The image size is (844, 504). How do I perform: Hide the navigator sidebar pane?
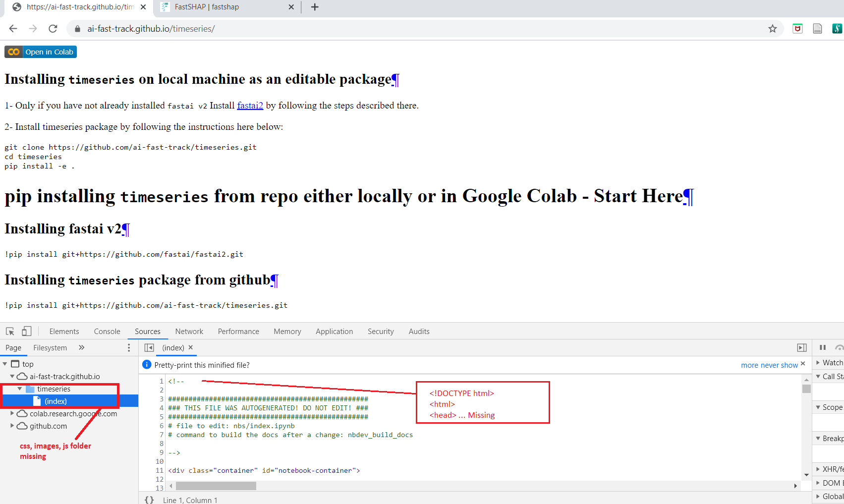[x=149, y=348]
